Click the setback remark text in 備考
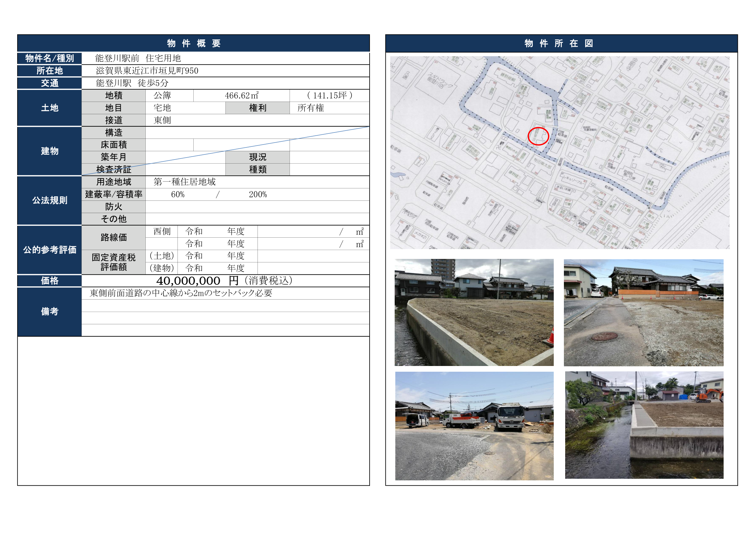 point(181,293)
